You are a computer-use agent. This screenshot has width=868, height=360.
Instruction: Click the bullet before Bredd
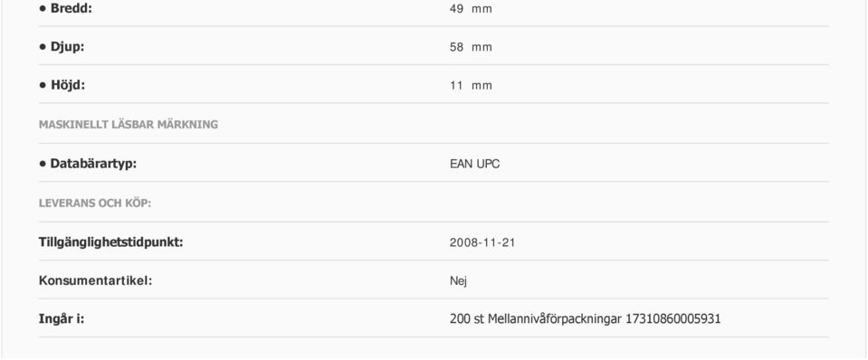[42, 9]
